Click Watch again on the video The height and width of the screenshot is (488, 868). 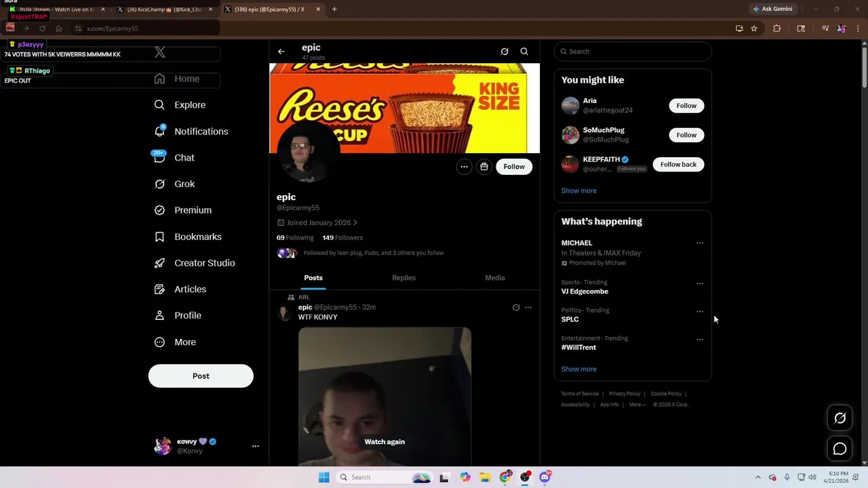pyautogui.click(x=384, y=442)
